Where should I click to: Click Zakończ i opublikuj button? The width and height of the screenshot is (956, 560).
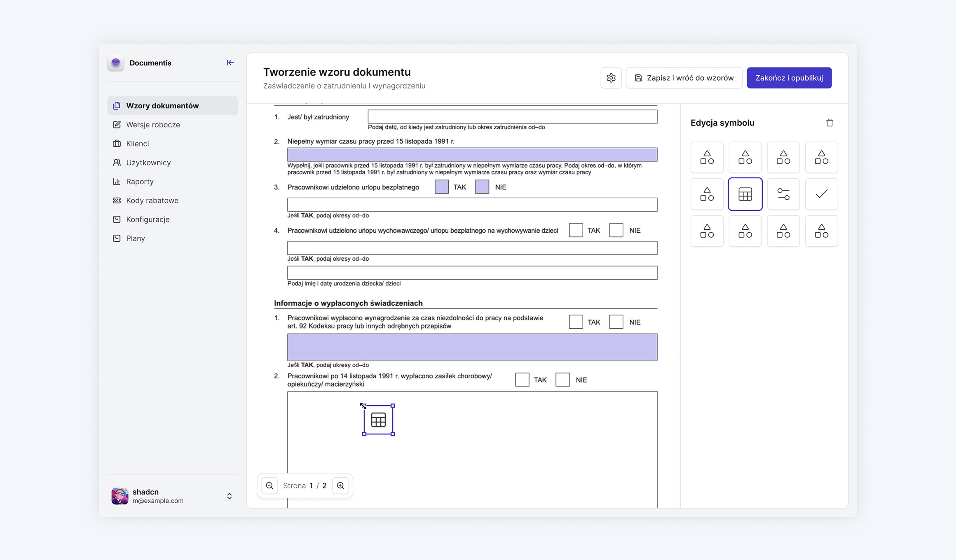(x=789, y=78)
